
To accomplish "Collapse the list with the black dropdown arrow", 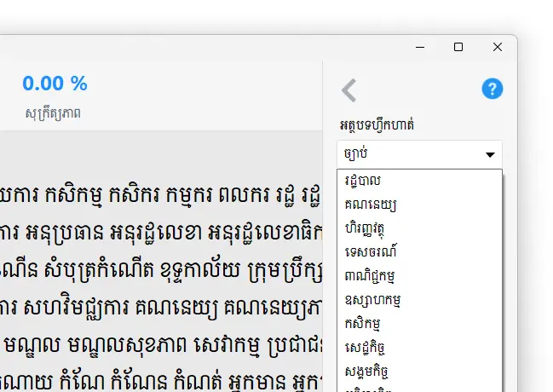I will [x=490, y=155].
